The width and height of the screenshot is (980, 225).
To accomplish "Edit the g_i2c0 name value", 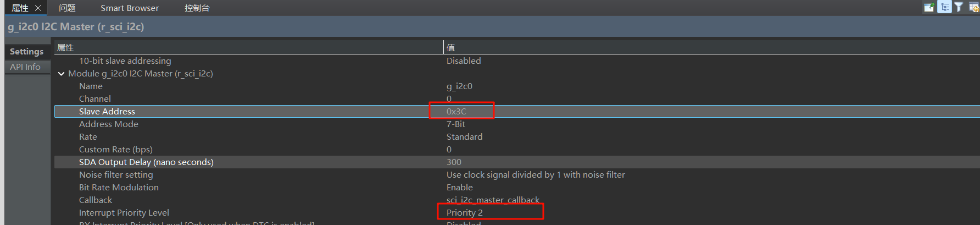I will pos(459,86).
